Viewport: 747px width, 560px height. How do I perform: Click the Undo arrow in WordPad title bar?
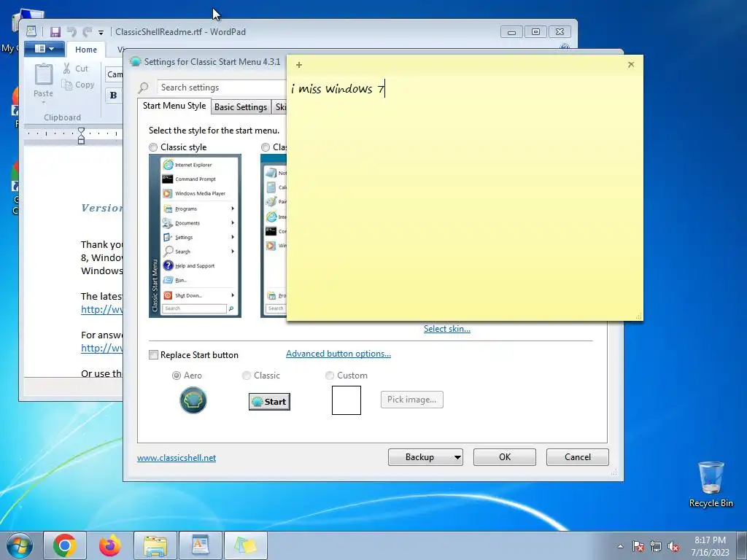(x=71, y=32)
